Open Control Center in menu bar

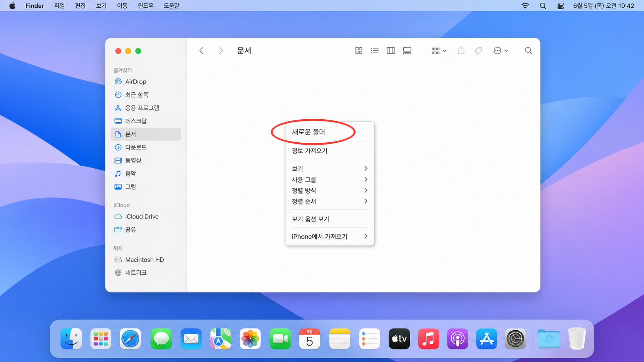pos(560,5)
